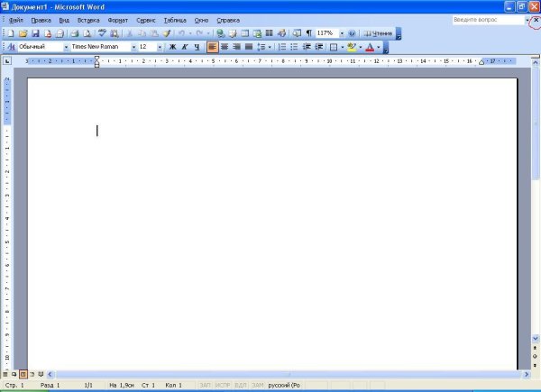The image size is (541, 392).
Task: Open the Вставка menu
Action: 88,21
